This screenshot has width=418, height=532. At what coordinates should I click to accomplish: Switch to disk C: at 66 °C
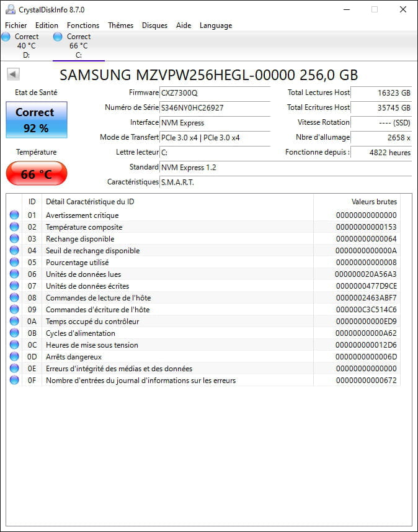point(78,45)
